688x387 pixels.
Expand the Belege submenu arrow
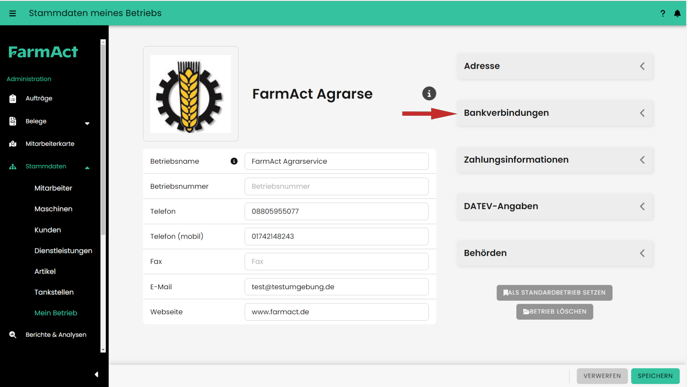(87, 123)
